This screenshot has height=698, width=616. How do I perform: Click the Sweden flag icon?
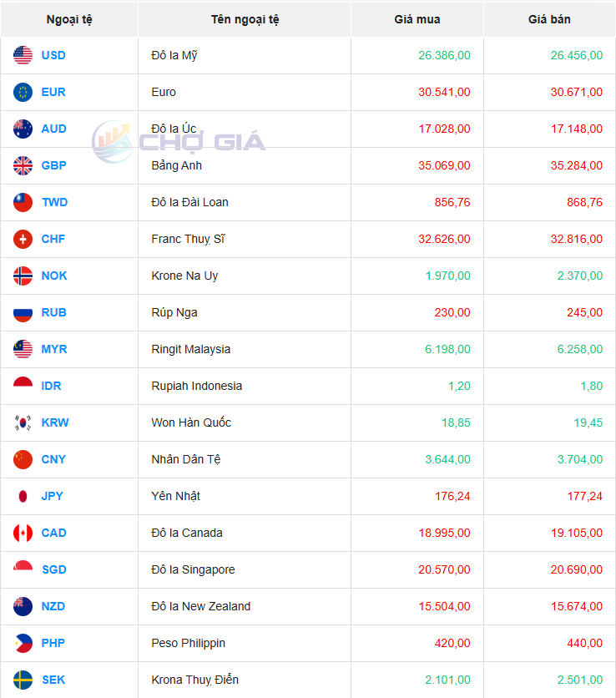[23, 680]
